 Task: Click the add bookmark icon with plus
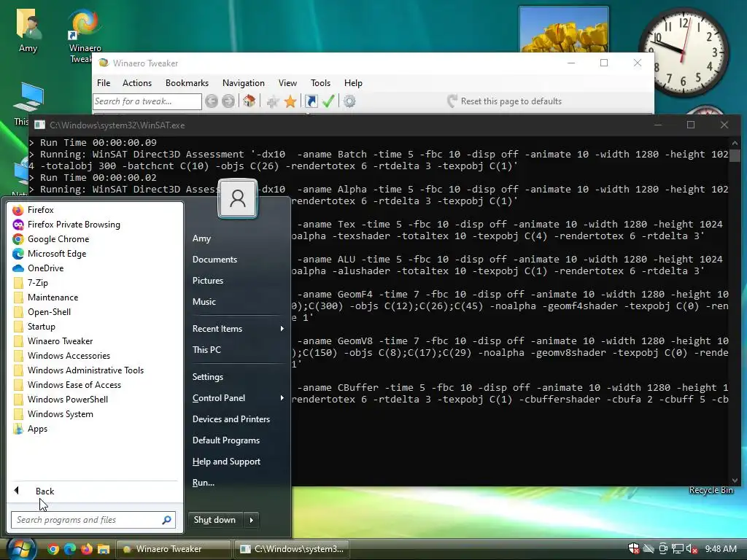coord(273,101)
